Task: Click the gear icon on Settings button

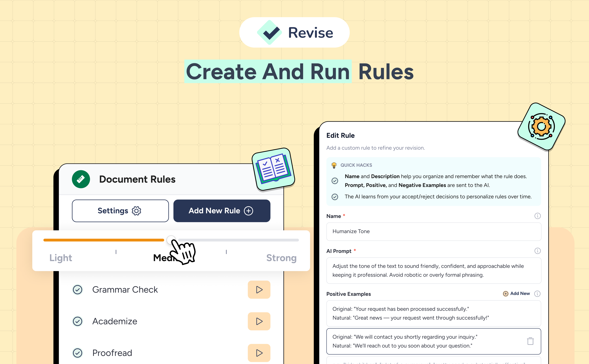Action: click(x=136, y=211)
